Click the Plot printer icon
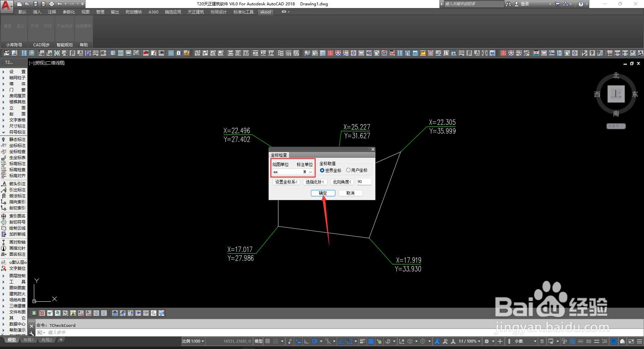 pyautogui.click(x=52, y=4)
